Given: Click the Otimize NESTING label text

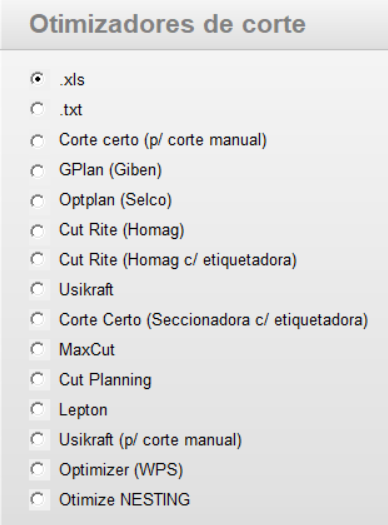Looking at the screenshot, I should coord(125,500).
